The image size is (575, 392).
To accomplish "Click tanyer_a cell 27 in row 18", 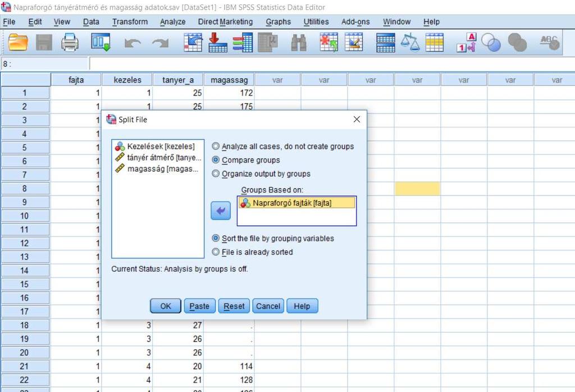I will (x=178, y=325).
